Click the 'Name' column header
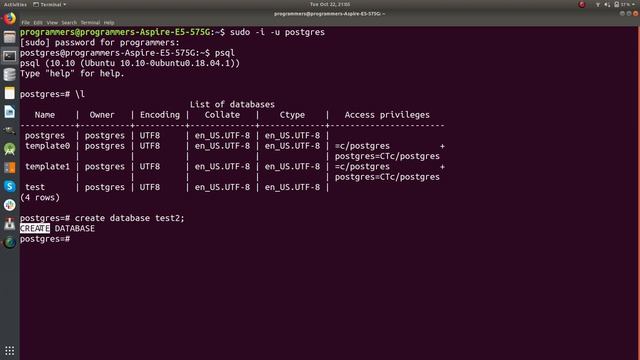This screenshot has width=640, height=360. point(45,115)
